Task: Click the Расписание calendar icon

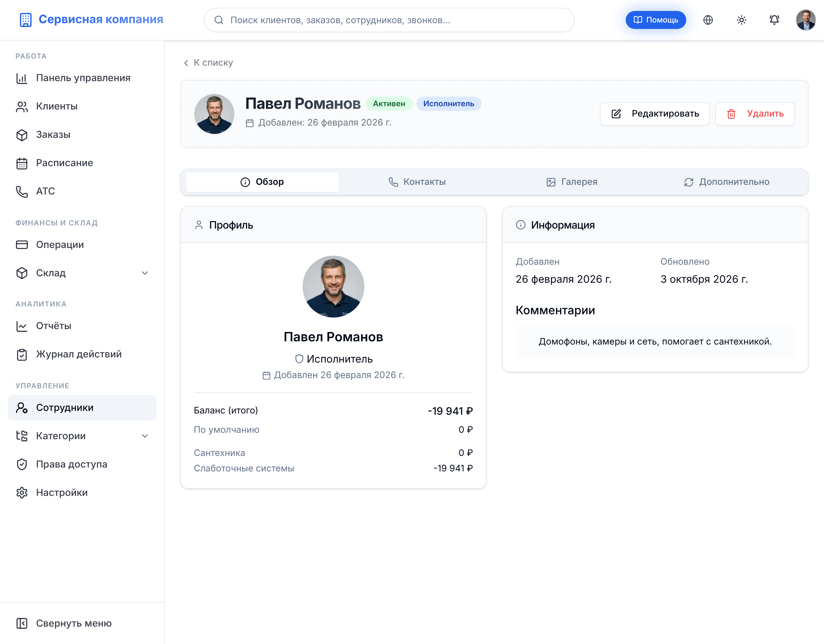Action: click(x=22, y=163)
